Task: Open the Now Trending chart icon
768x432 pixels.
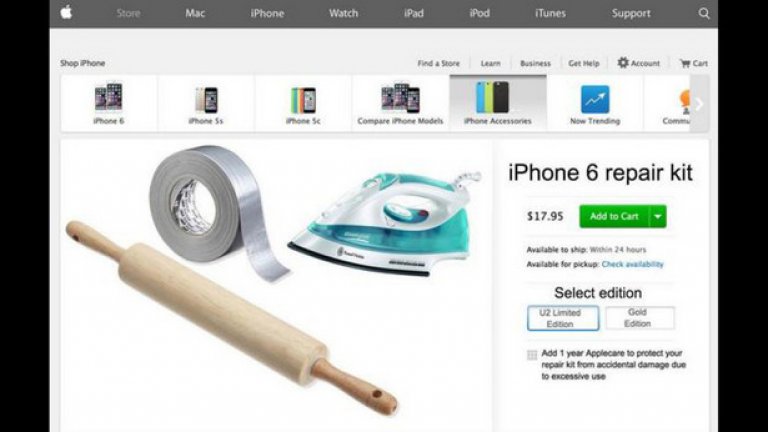Action: click(595, 99)
